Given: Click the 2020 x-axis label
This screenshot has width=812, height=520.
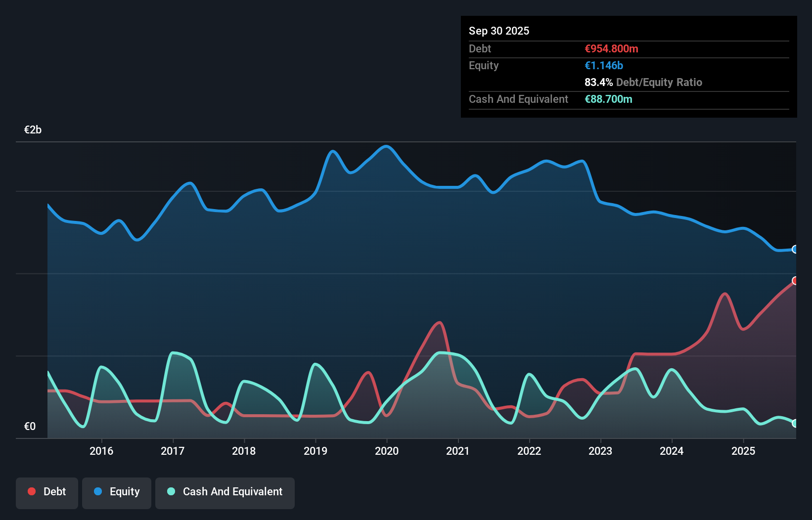Looking at the screenshot, I should click(x=387, y=451).
